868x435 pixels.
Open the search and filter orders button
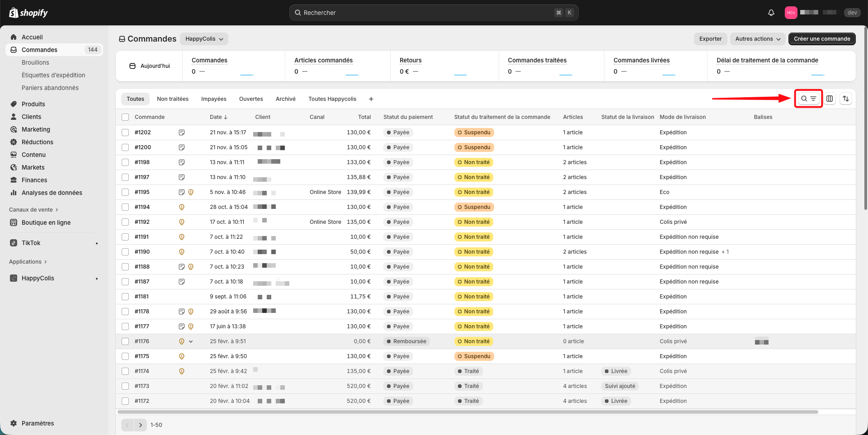pyautogui.click(x=808, y=99)
